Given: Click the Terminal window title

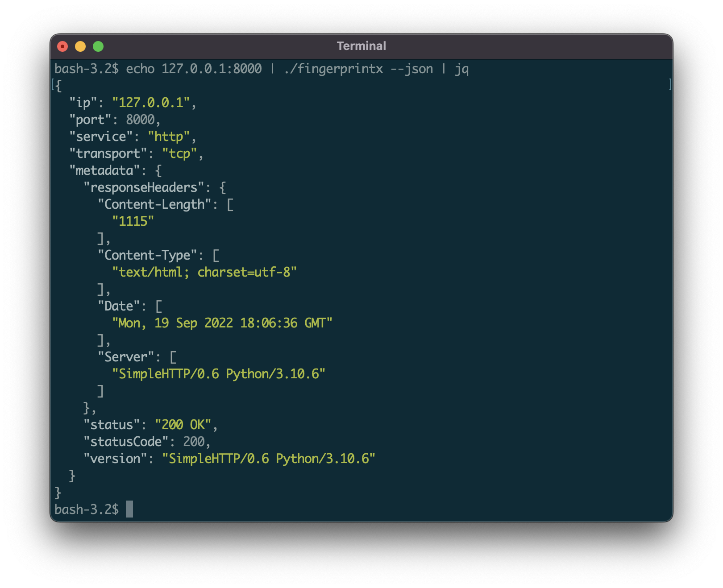Looking at the screenshot, I should click(361, 46).
